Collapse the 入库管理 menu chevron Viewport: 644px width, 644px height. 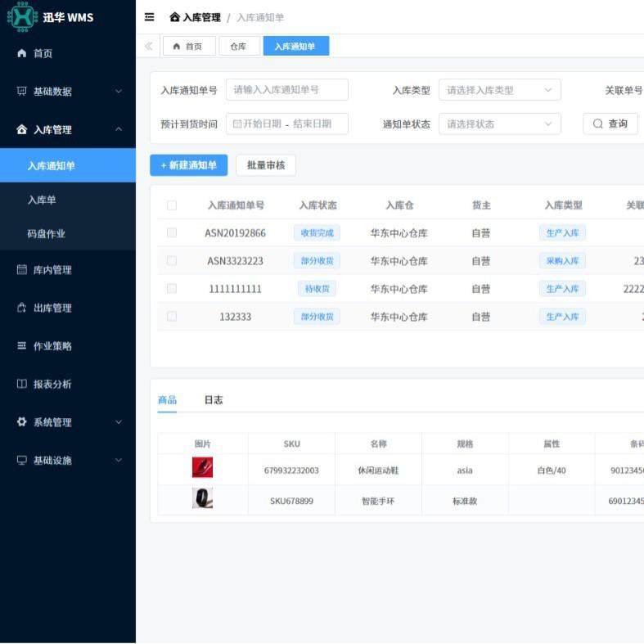[119, 129]
